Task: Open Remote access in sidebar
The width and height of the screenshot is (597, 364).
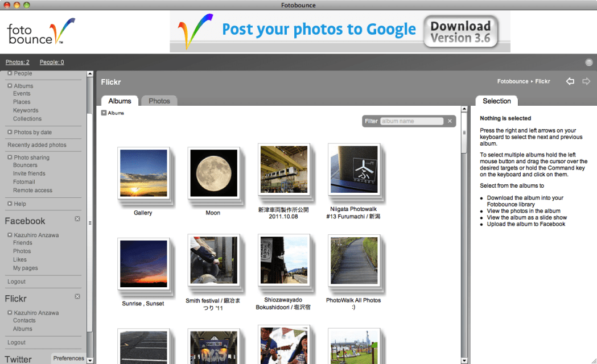Action: click(x=33, y=190)
